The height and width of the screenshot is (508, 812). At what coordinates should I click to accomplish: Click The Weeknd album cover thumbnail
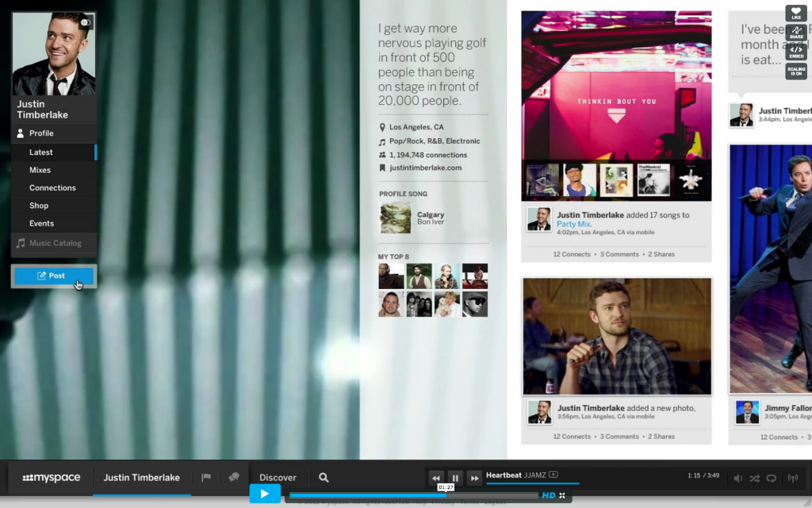pos(653,180)
